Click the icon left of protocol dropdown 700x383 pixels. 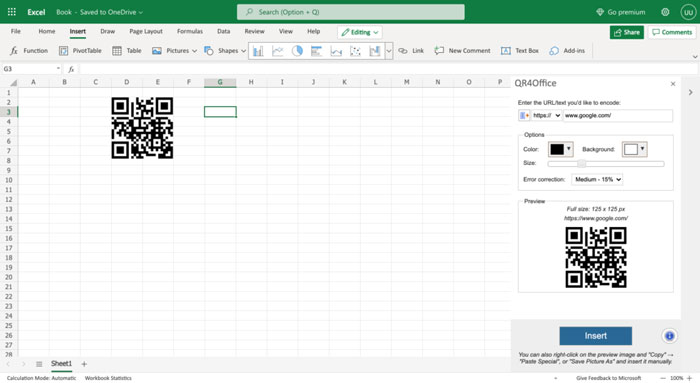524,116
